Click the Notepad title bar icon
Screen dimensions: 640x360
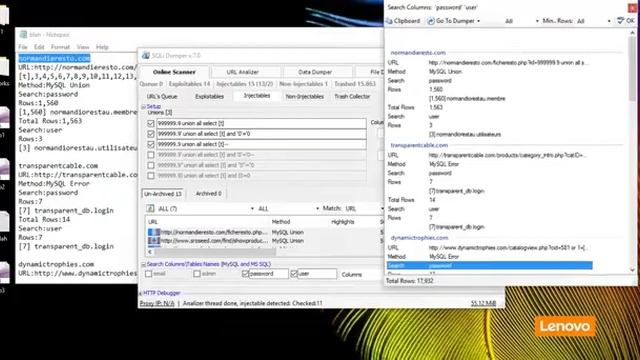pyautogui.click(x=23, y=35)
